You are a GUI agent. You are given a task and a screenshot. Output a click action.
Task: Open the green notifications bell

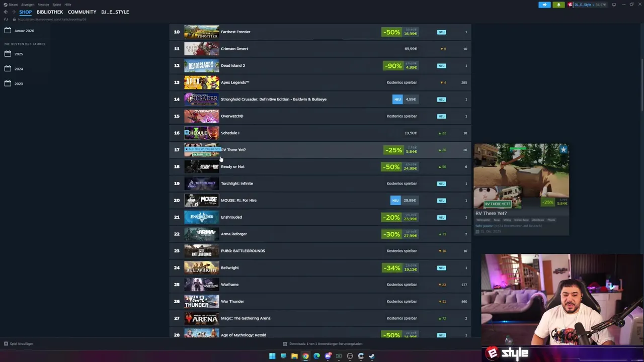[558, 5]
